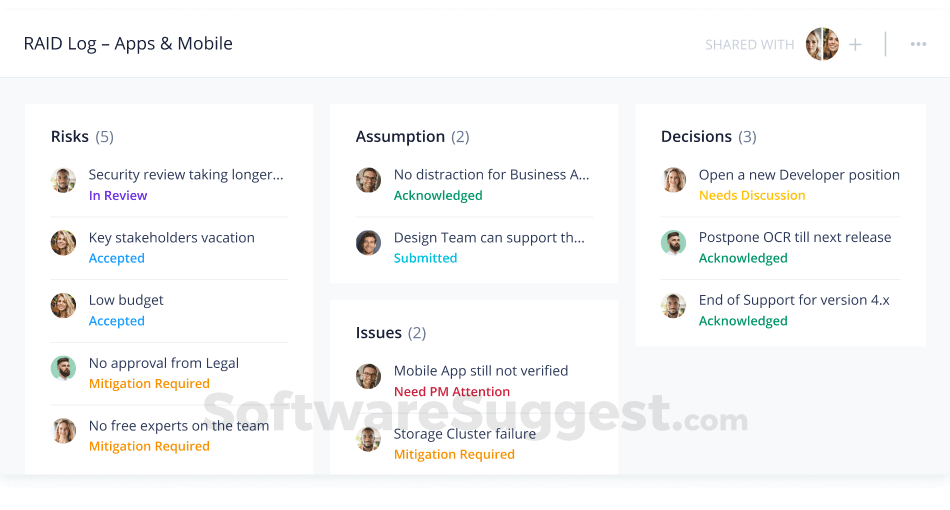Click Need PM Attention status label
Screen dimensions: 950x510
tap(452, 392)
